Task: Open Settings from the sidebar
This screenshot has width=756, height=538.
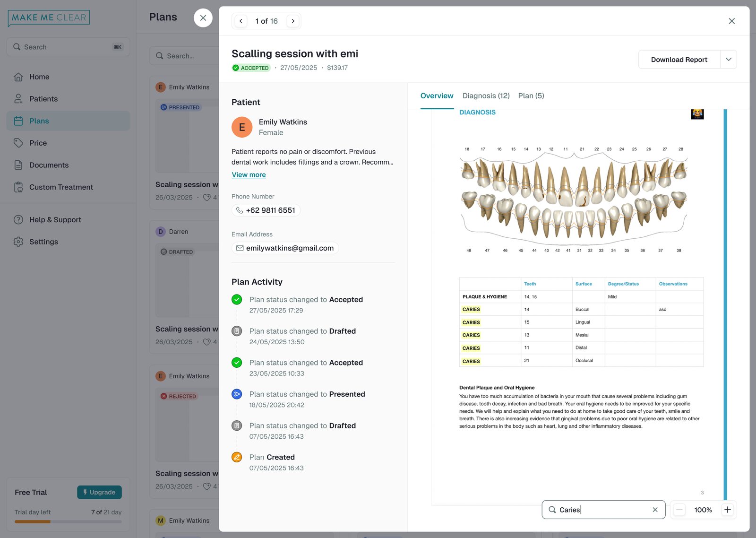Action: click(x=68, y=242)
